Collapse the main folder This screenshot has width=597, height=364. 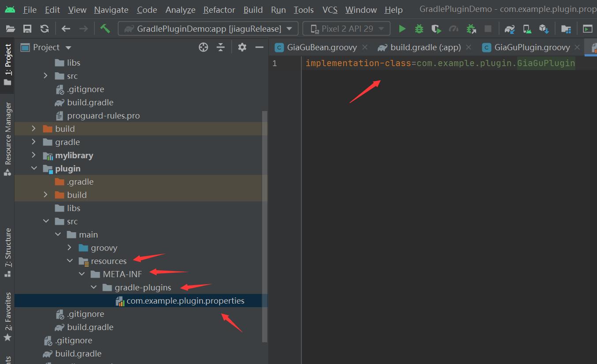point(57,234)
